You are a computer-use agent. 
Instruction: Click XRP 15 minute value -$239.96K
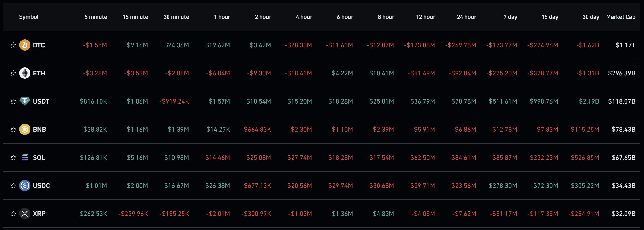133,214
